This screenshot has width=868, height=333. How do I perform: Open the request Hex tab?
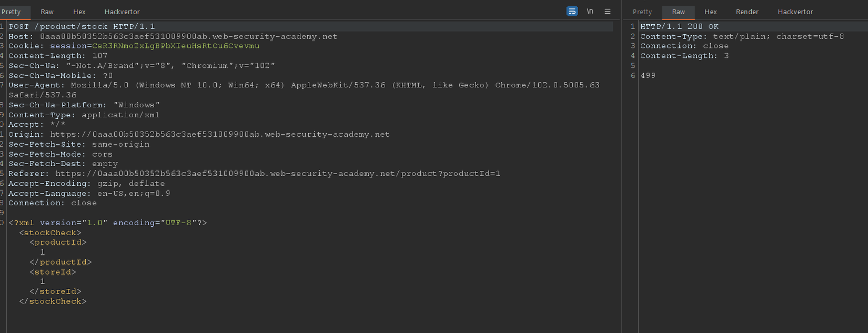[x=79, y=12]
